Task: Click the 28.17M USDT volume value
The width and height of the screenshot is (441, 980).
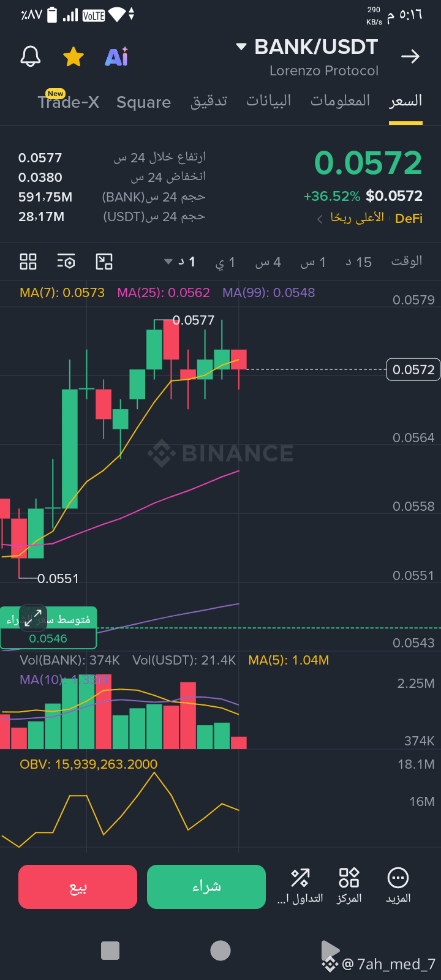Action: (x=41, y=217)
